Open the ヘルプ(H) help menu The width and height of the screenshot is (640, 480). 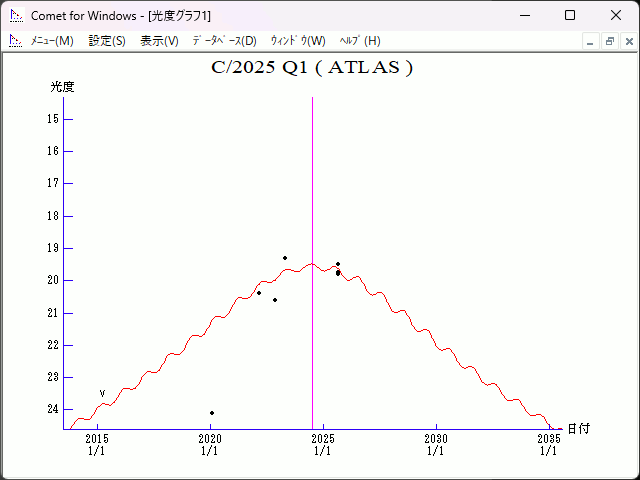coord(360,41)
